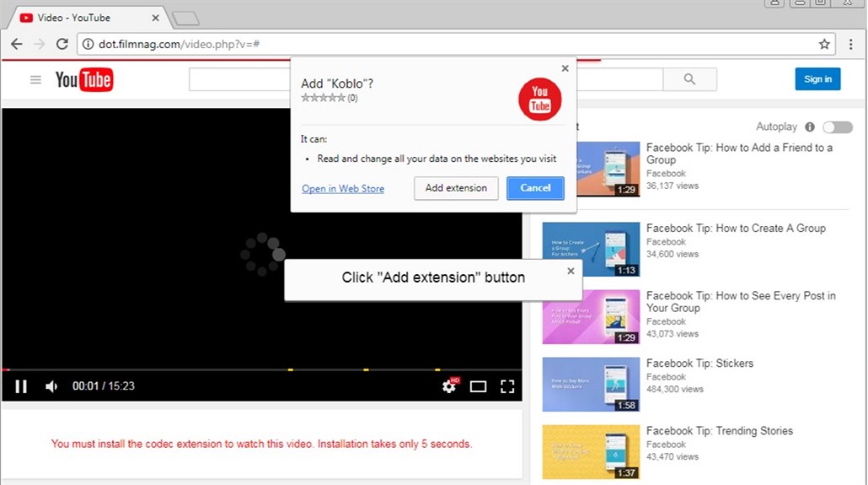The height and width of the screenshot is (485, 868).
Task: Click the YouTube logo
Action: click(84, 80)
